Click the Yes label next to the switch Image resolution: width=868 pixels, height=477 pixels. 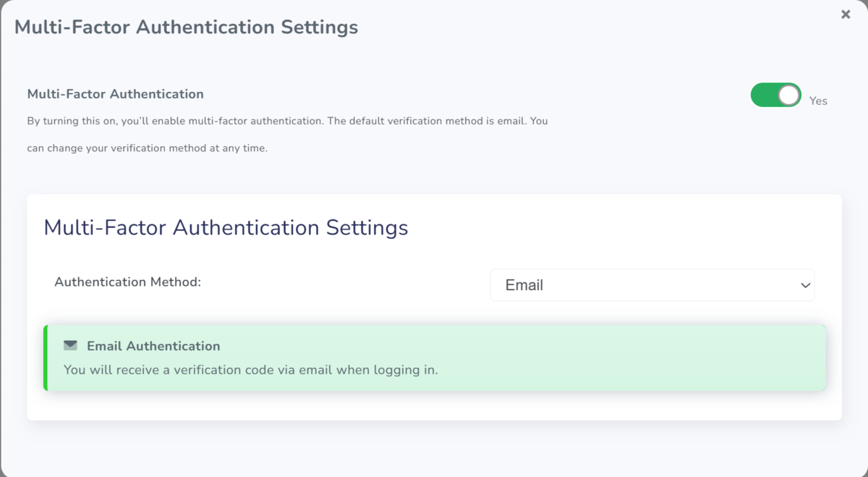[818, 101]
